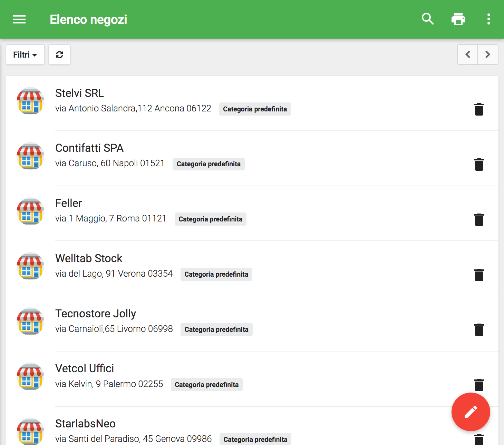The height and width of the screenshot is (445, 504).
Task: Delete the Stelvi SRL shop
Action: (479, 109)
